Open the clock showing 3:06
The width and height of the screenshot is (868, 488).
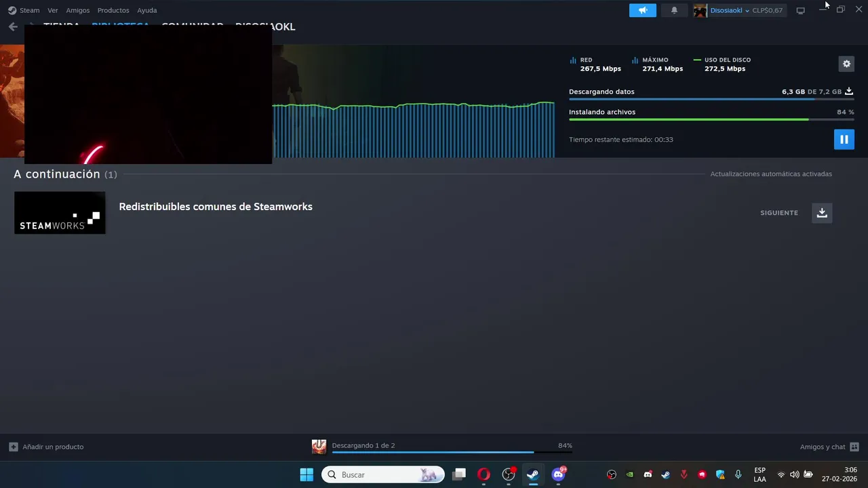coord(840,474)
